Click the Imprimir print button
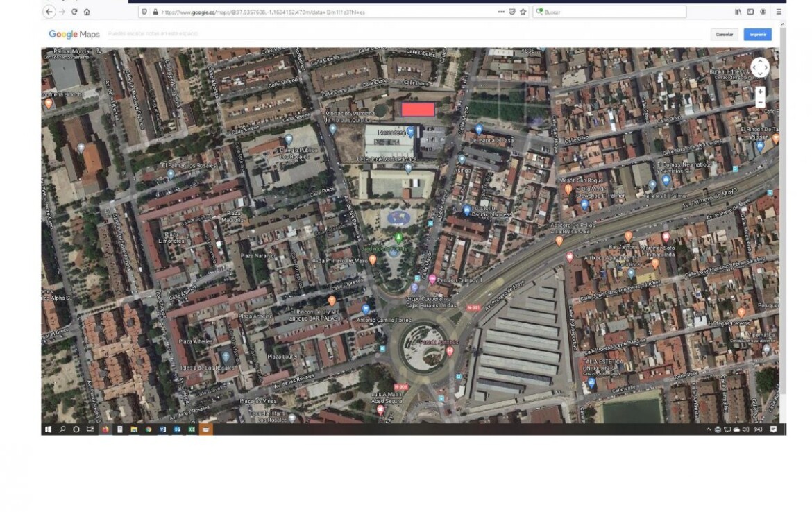Viewport: 812px width, 512px height. coord(757,34)
